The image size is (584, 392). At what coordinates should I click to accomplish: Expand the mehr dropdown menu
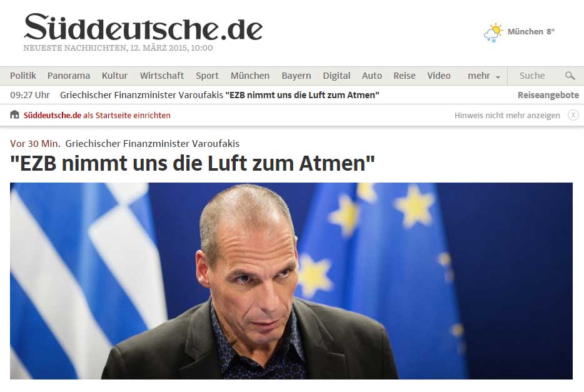[x=484, y=76]
